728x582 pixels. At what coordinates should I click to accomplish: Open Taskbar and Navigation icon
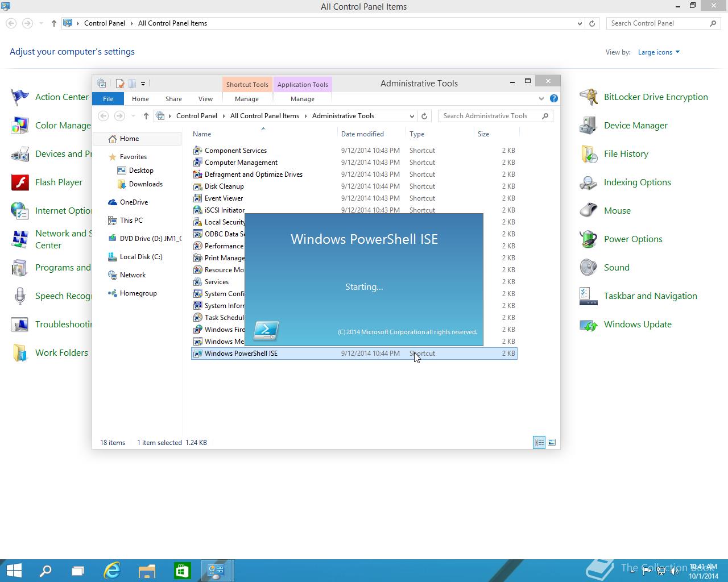coord(589,296)
